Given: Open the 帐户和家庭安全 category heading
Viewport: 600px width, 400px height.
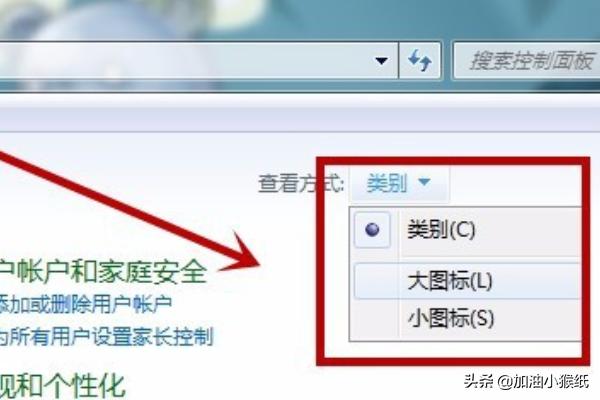Looking at the screenshot, I should [x=103, y=272].
